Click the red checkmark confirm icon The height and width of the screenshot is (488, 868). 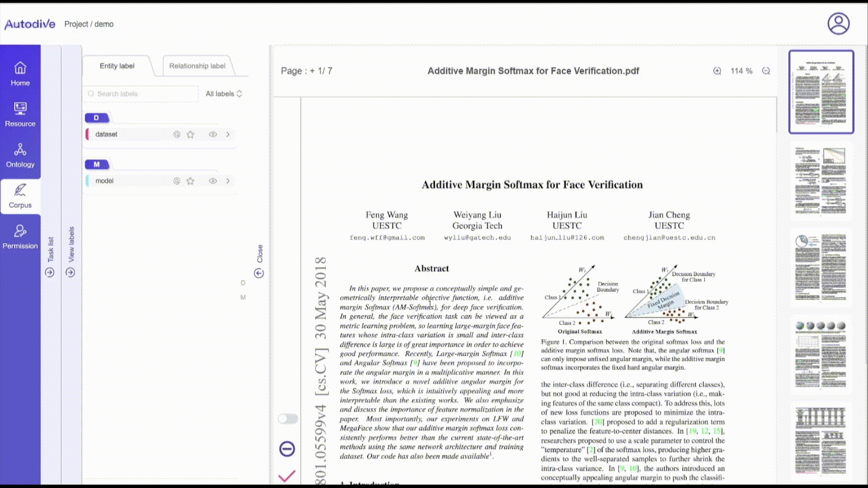(287, 476)
